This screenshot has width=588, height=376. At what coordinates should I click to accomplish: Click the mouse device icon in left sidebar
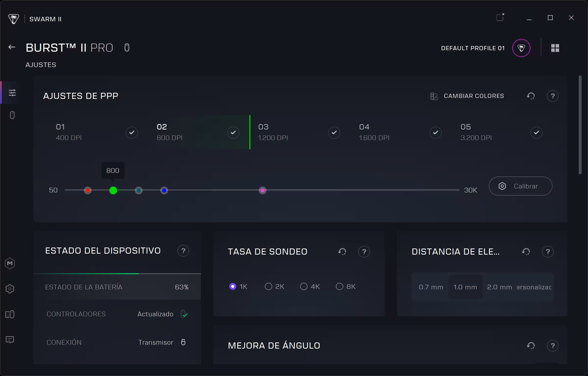[12, 115]
